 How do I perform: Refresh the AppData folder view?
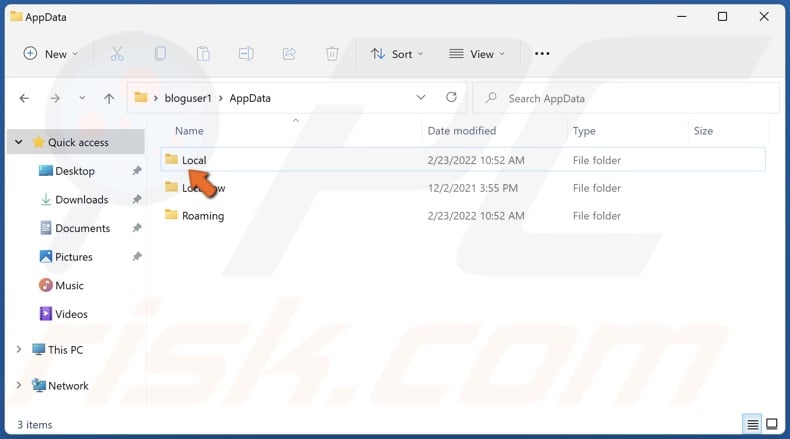[x=451, y=97]
